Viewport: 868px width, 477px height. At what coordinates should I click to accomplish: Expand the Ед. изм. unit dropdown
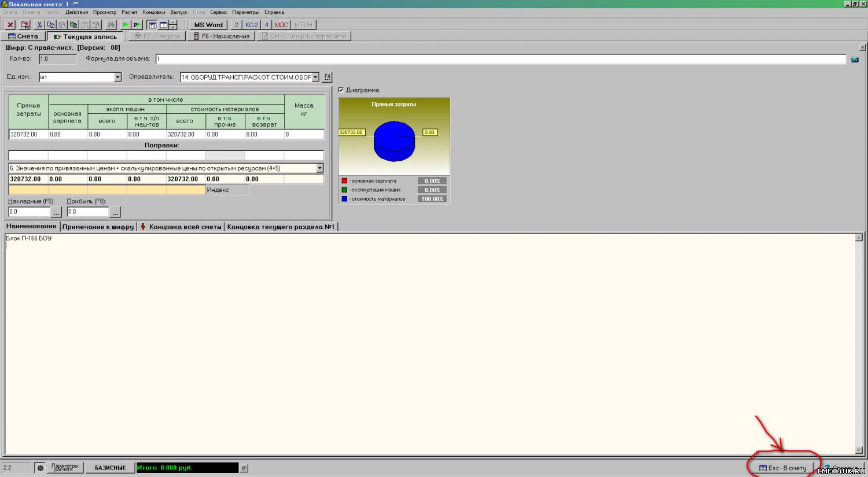(117, 77)
